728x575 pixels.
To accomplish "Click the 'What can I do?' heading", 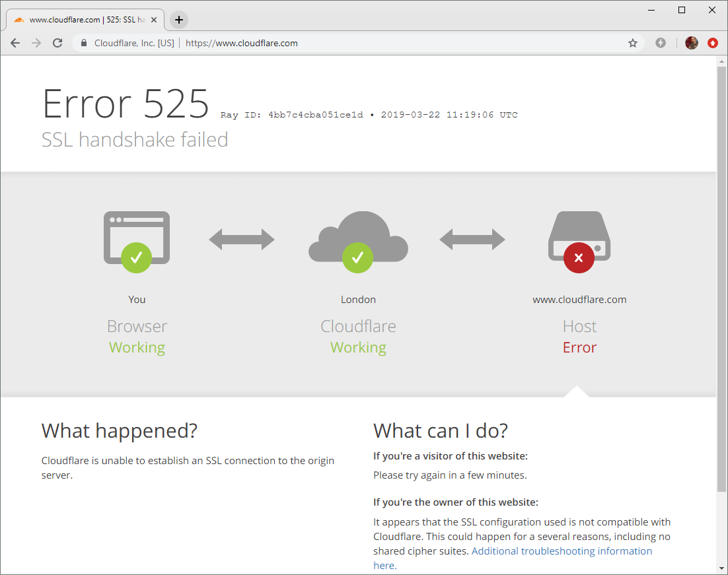I will pos(441,431).
